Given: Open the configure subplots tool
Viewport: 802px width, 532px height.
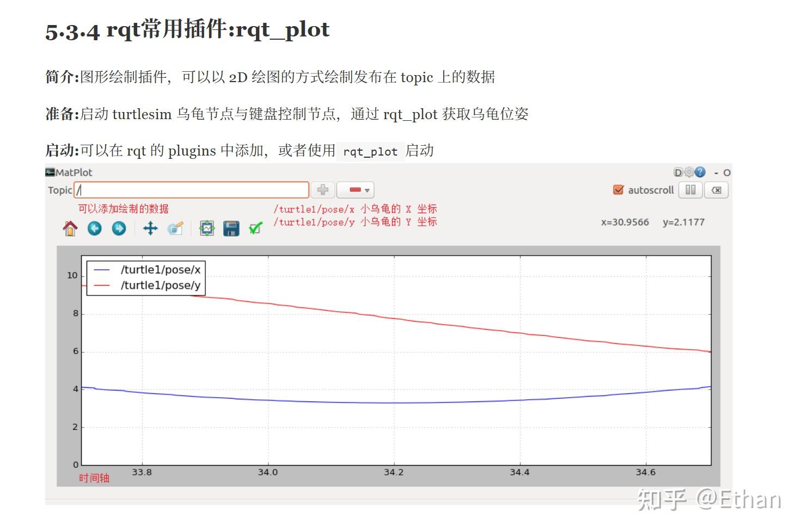Looking at the screenshot, I should pos(207,228).
